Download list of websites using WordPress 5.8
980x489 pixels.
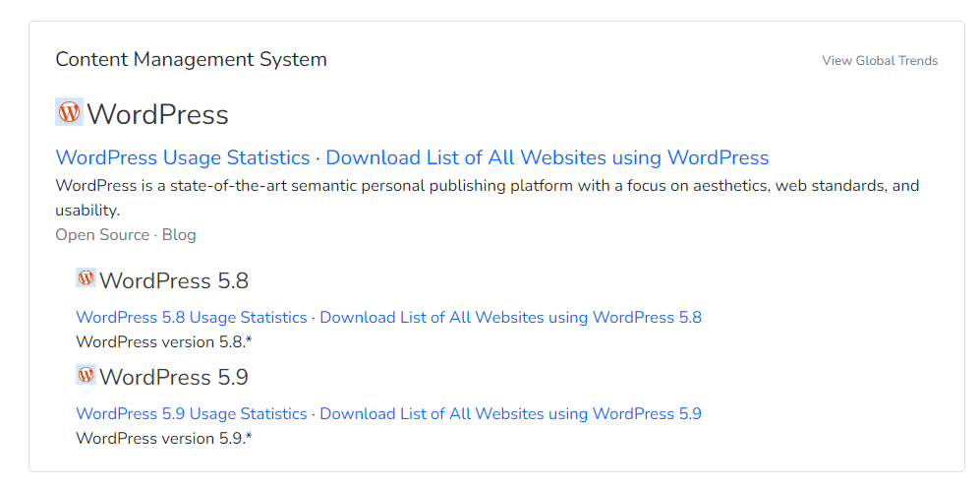point(510,318)
